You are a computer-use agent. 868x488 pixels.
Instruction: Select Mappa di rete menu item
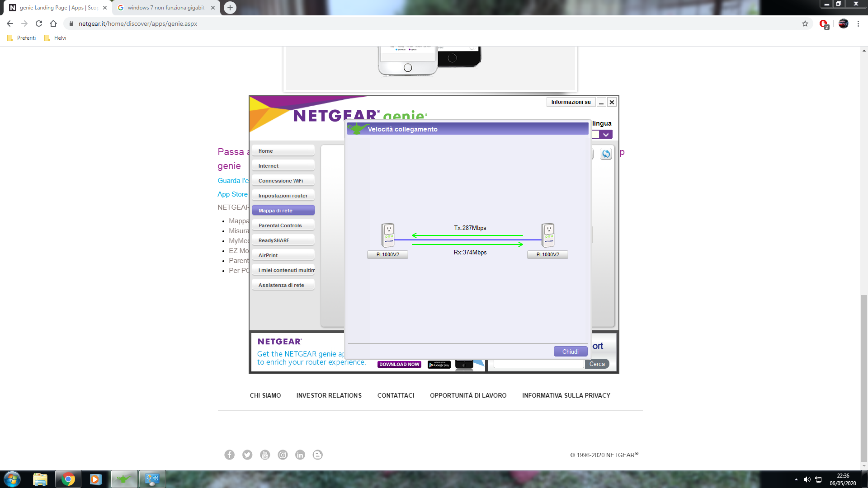[283, 211]
